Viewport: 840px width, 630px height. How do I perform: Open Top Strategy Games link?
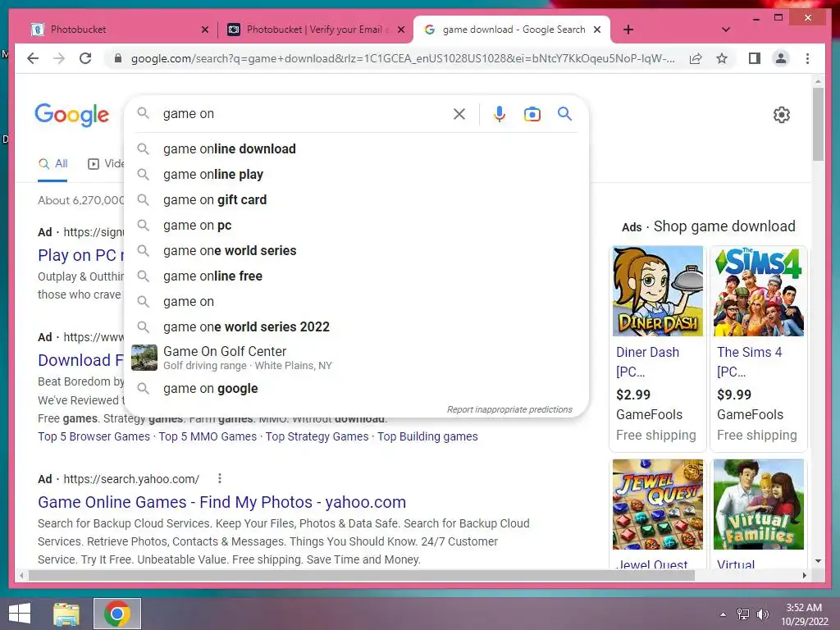(x=317, y=436)
